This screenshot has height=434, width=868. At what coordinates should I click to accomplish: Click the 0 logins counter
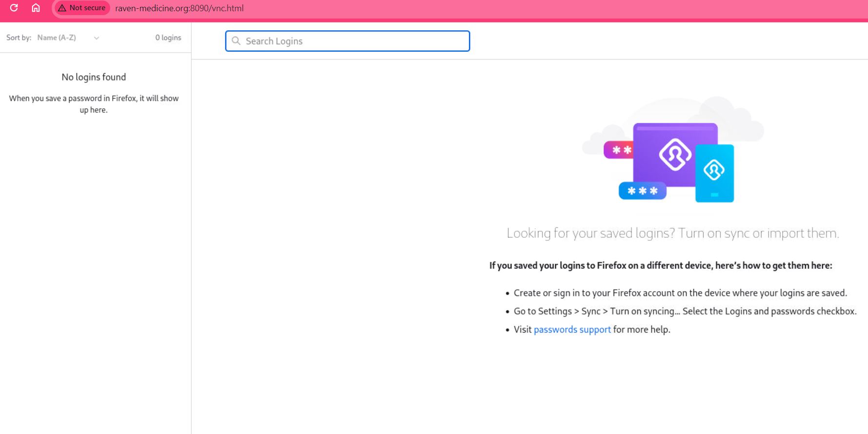point(168,38)
